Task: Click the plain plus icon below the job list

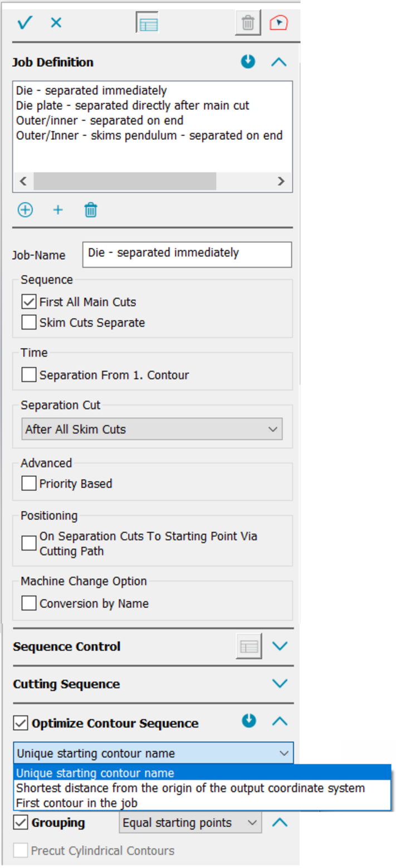Action: 58,210
